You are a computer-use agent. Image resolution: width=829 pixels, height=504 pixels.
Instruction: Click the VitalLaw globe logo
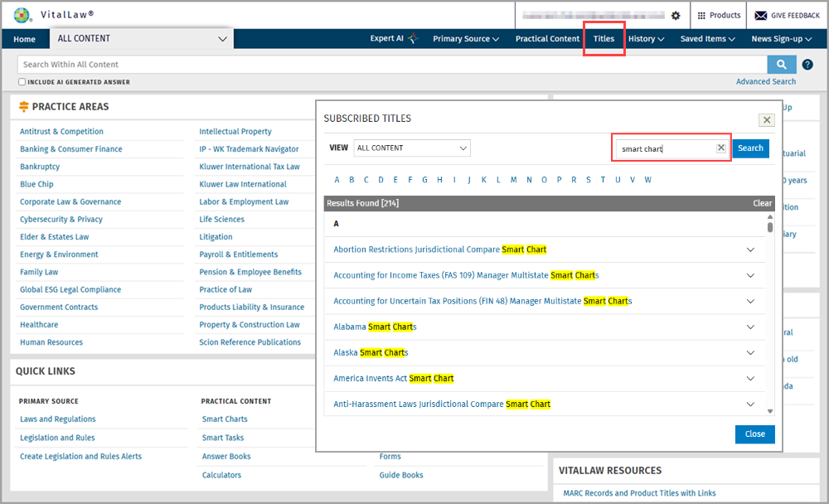(x=22, y=16)
